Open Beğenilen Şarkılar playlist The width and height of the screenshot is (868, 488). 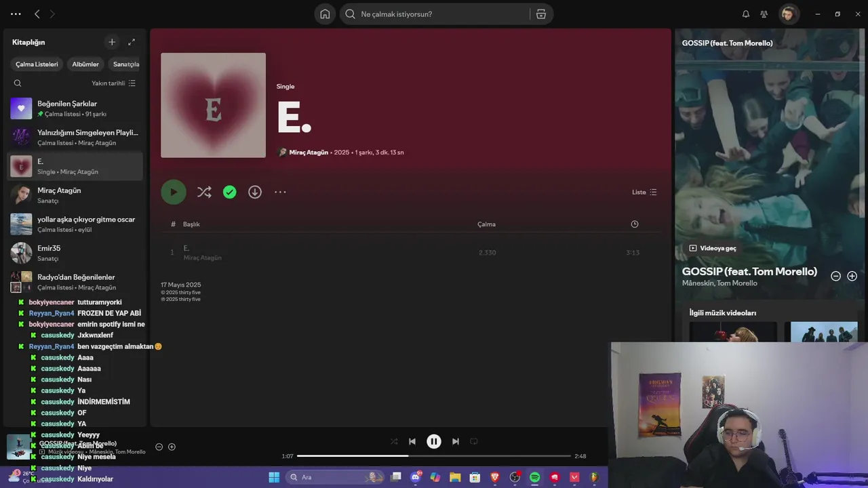(x=75, y=108)
